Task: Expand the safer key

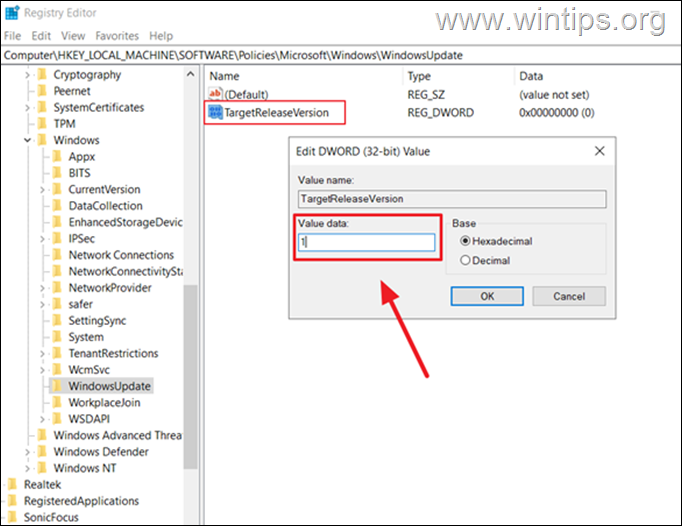Action: (42, 304)
